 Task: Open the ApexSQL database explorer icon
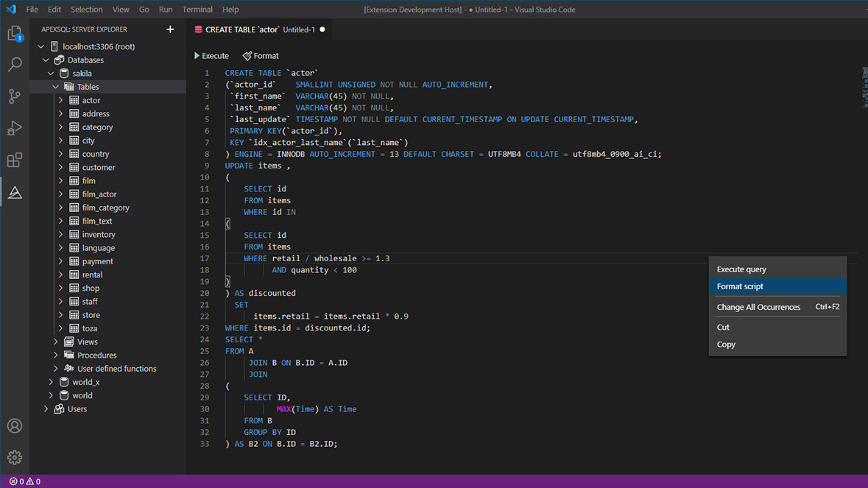(15, 192)
